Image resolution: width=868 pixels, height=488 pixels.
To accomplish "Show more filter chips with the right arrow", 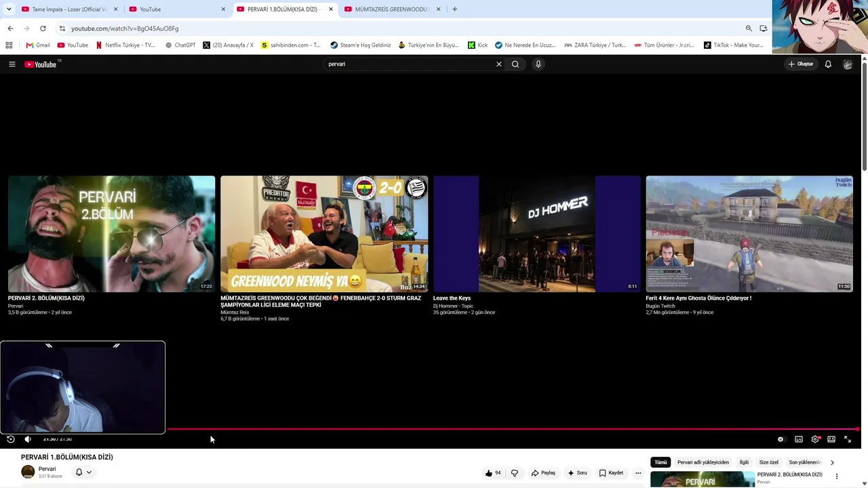I will click(833, 462).
